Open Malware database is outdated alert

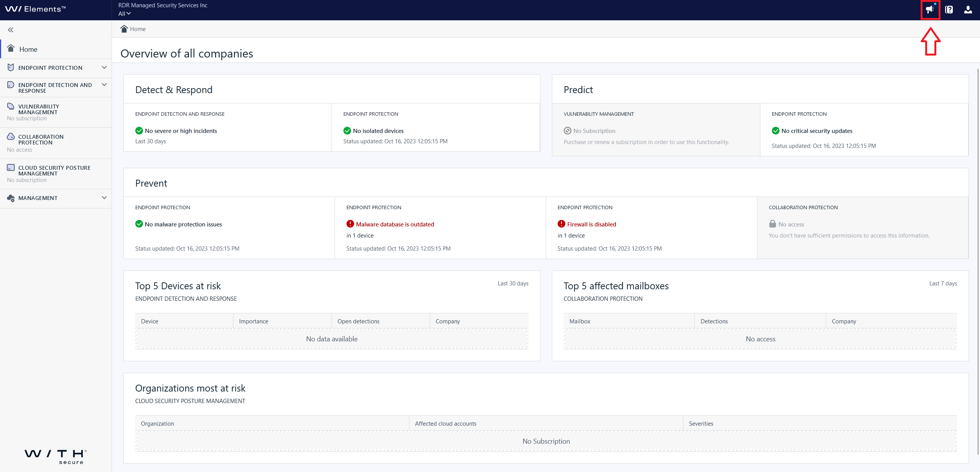(x=395, y=225)
